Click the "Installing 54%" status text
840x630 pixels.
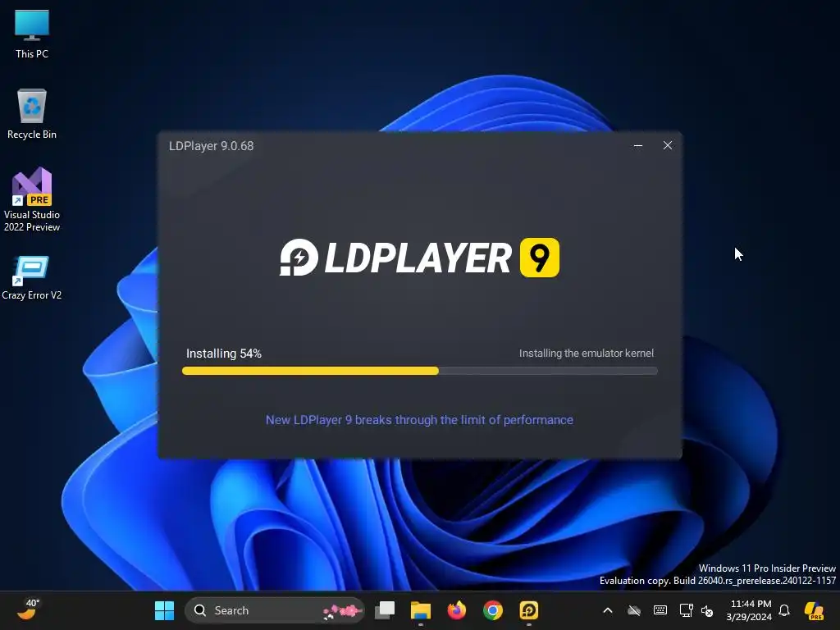pos(224,354)
